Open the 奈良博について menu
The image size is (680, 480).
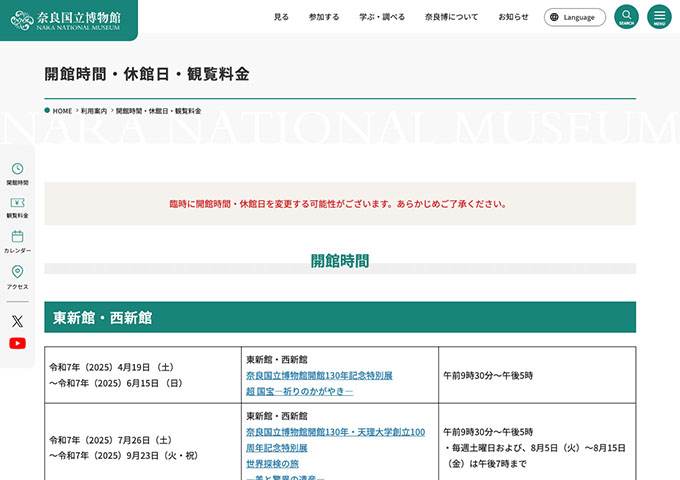point(451,17)
